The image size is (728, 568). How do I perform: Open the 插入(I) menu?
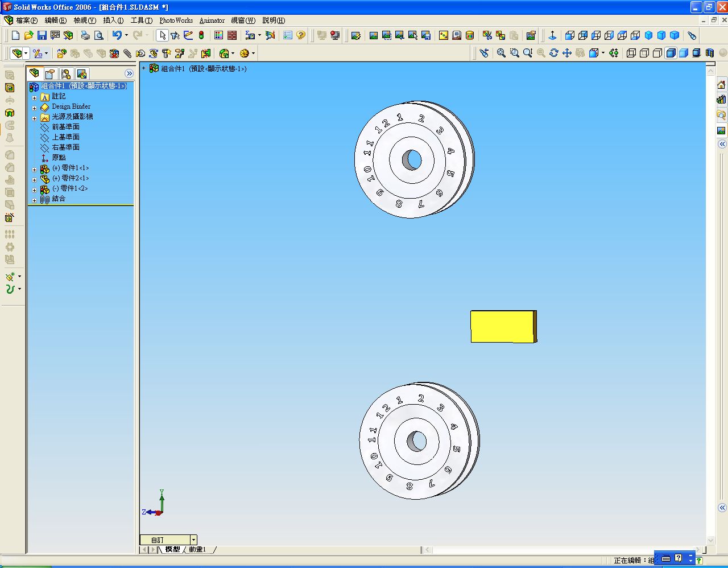point(113,20)
